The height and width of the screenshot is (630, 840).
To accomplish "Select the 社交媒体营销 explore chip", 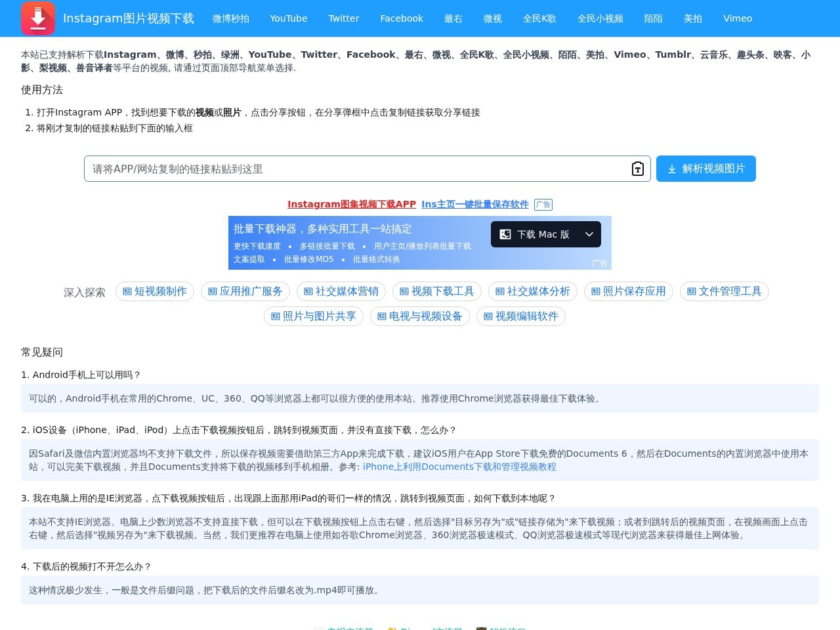I will pos(341,291).
